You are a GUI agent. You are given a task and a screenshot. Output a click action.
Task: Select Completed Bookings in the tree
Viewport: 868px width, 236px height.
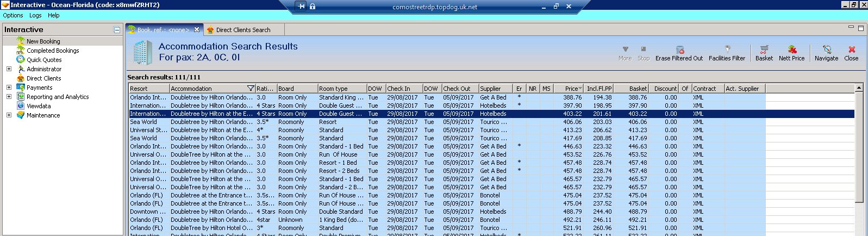click(x=53, y=51)
